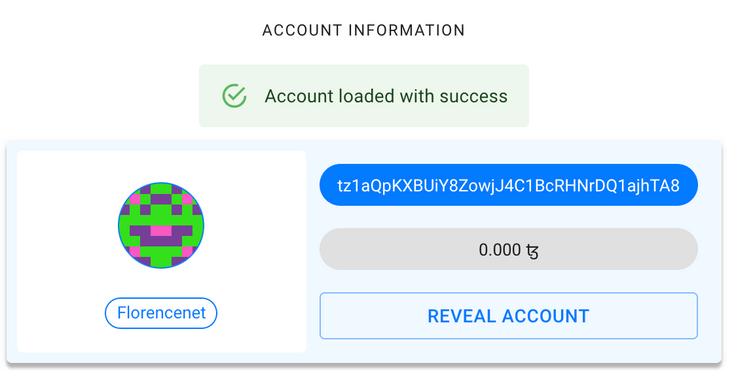Viewport: 736px width, 371px height.
Task: Click the Tezos currency symbol after 0.000
Action: coord(532,251)
